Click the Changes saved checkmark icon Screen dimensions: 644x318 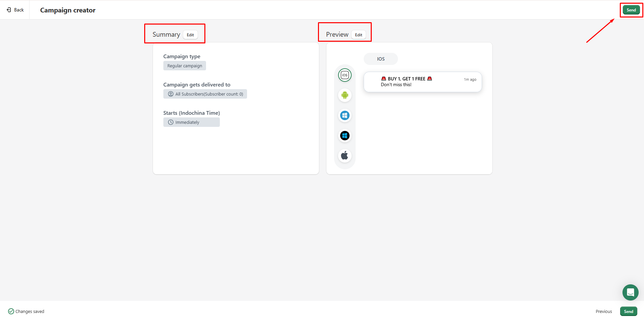(x=11, y=311)
